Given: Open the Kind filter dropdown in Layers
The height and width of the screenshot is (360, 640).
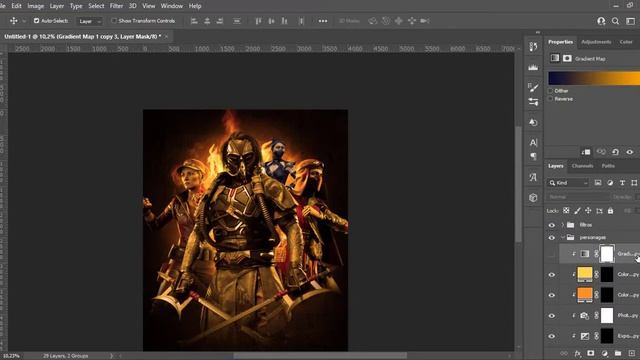Looking at the screenshot, I should point(568,183).
